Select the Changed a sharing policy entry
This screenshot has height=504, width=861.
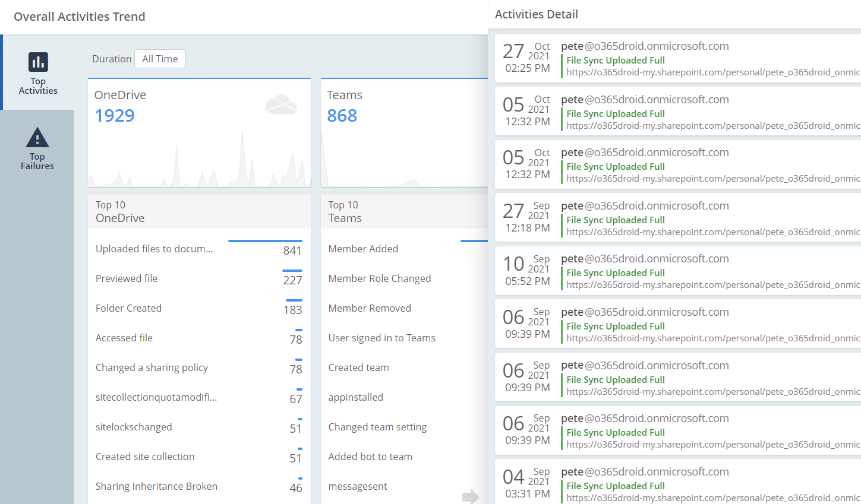pyautogui.click(x=152, y=367)
